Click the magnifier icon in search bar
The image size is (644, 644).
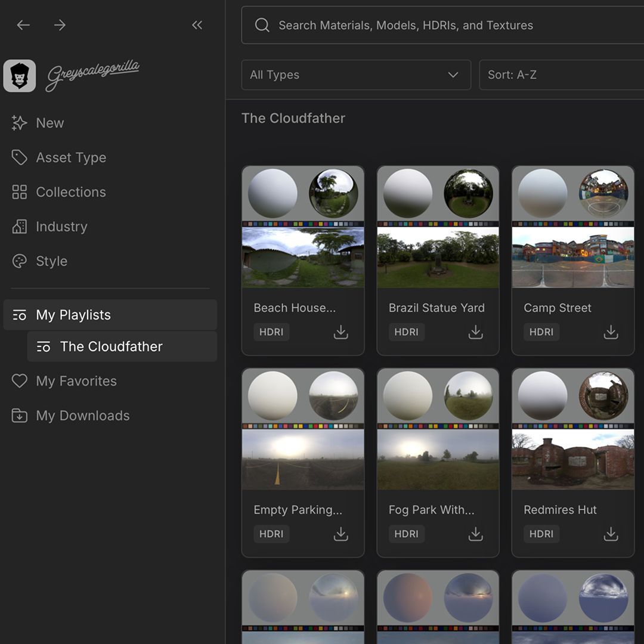pyautogui.click(x=262, y=25)
